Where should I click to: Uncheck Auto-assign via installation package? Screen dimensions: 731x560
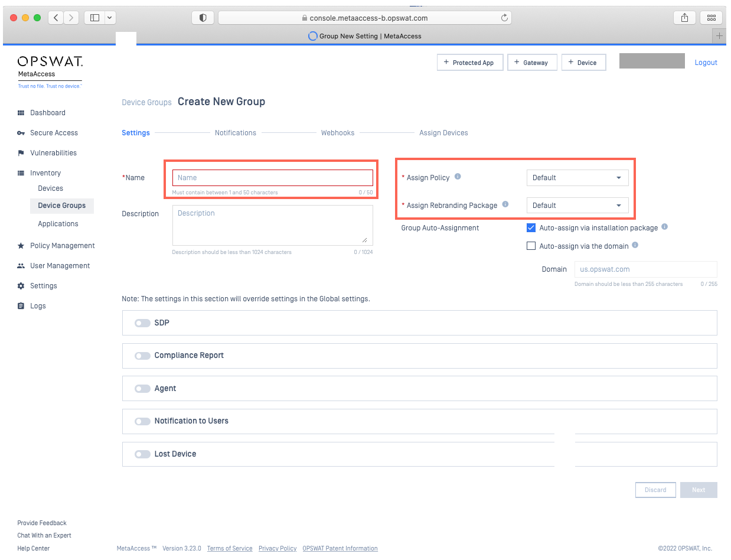[531, 227]
